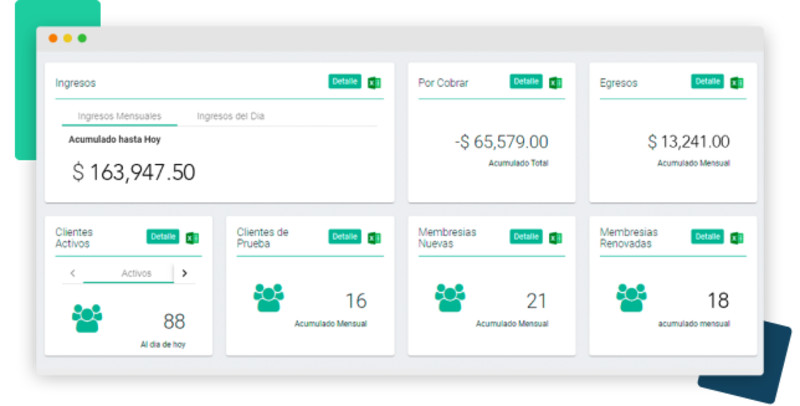Click the 16 trial clients count
The image size is (800, 406).
[x=356, y=300]
